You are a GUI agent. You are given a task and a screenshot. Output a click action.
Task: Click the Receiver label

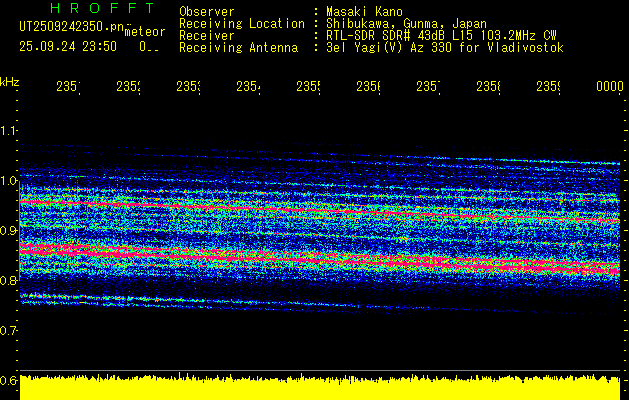coord(207,36)
